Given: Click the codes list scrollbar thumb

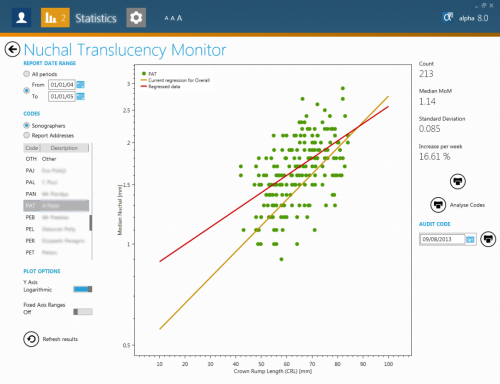Looking at the screenshot, I should pyautogui.click(x=91, y=223).
